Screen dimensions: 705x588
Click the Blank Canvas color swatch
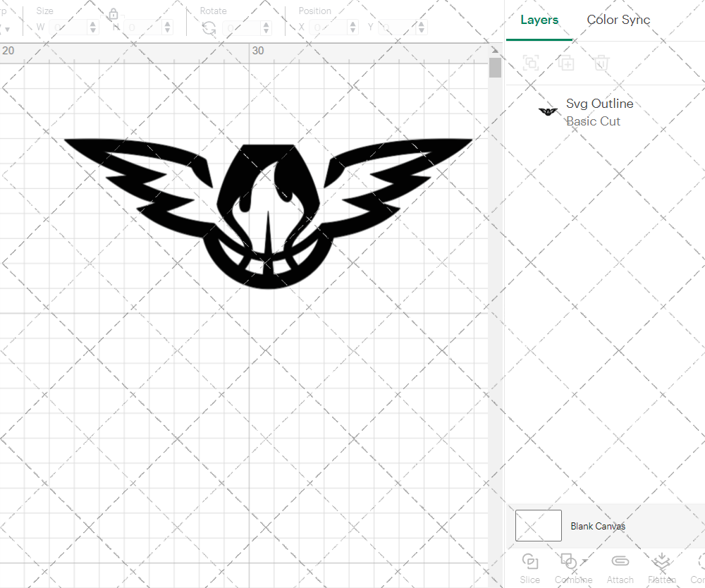(x=538, y=525)
